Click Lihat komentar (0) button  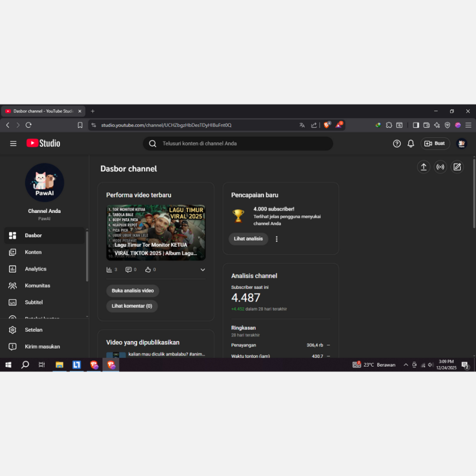pyautogui.click(x=132, y=306)
